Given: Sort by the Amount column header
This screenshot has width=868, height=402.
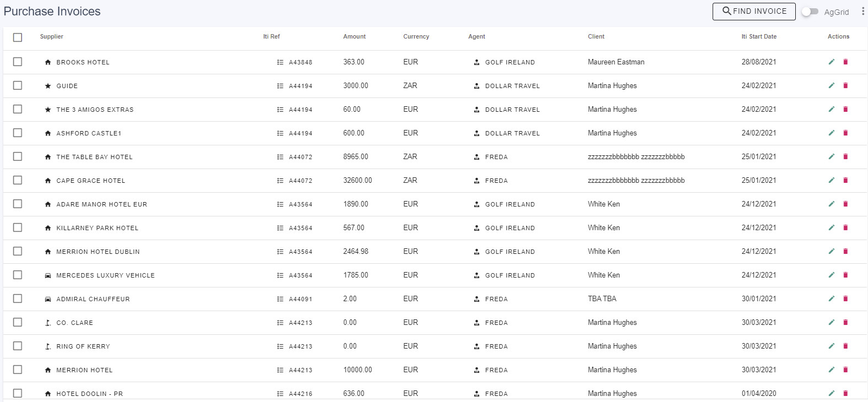Looking at the screenshot, I should click(x=354, y=36).
